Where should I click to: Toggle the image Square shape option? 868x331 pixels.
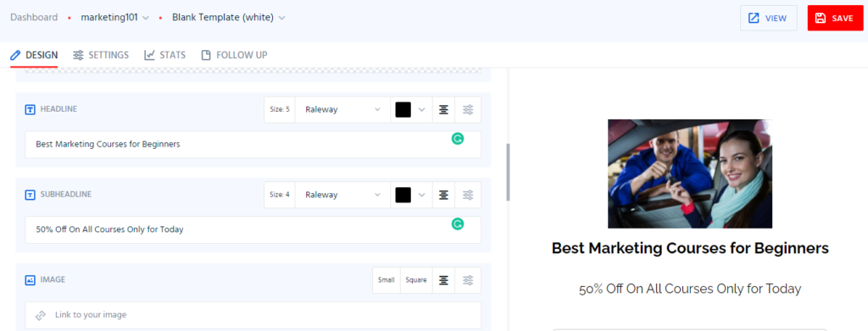(x=416, y=280)
